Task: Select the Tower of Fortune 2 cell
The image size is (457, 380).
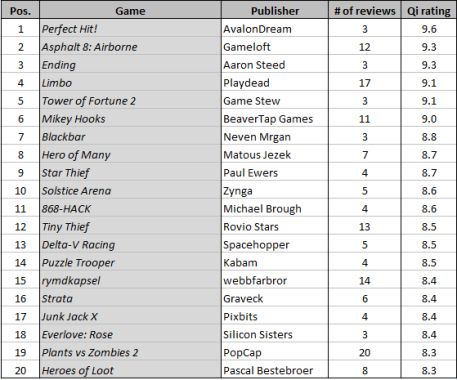Action: click(x=130, y=101)
